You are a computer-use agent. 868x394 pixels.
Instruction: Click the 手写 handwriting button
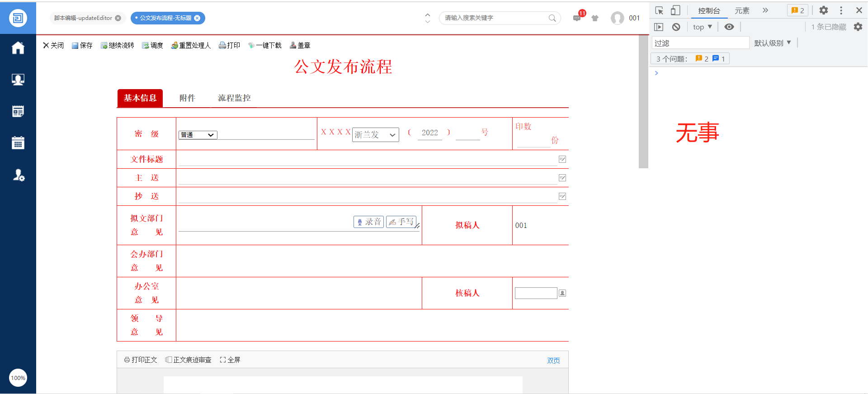click(x=401, y=222)
